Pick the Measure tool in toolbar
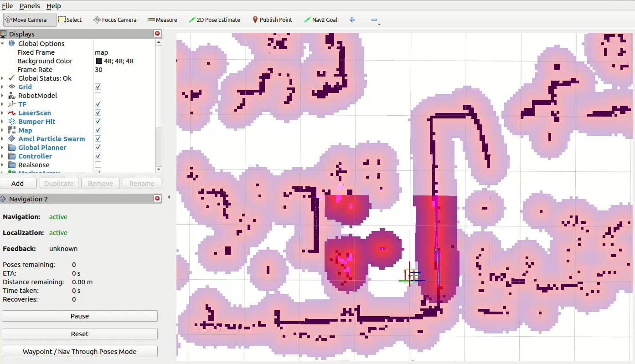635x364 pixels. 162,20
